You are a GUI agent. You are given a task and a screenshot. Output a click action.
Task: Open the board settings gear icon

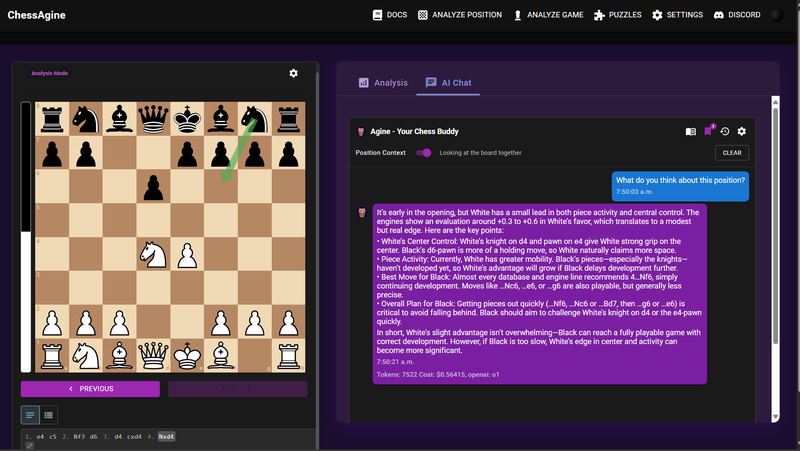coord(293,73)
